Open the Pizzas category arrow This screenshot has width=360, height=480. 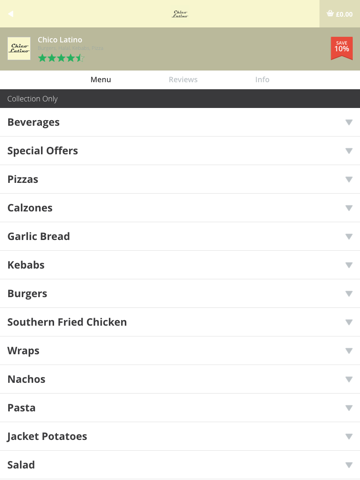point(349,179)
